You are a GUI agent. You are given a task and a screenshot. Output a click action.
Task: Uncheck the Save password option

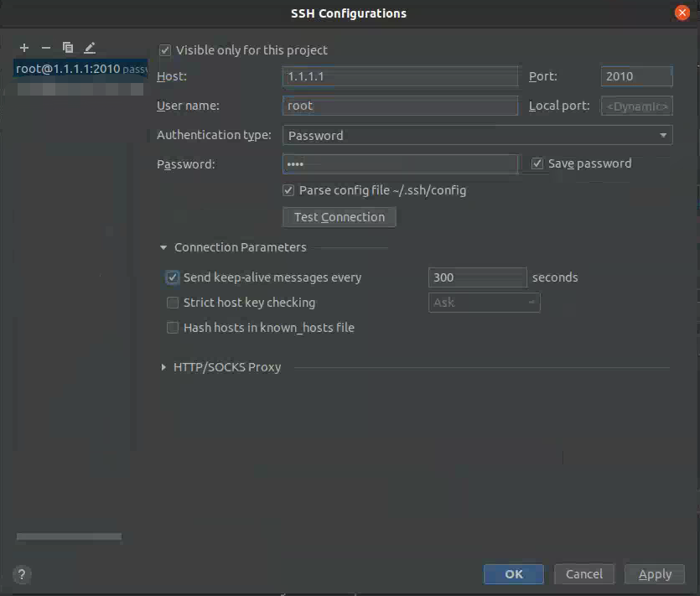point(537,163)
